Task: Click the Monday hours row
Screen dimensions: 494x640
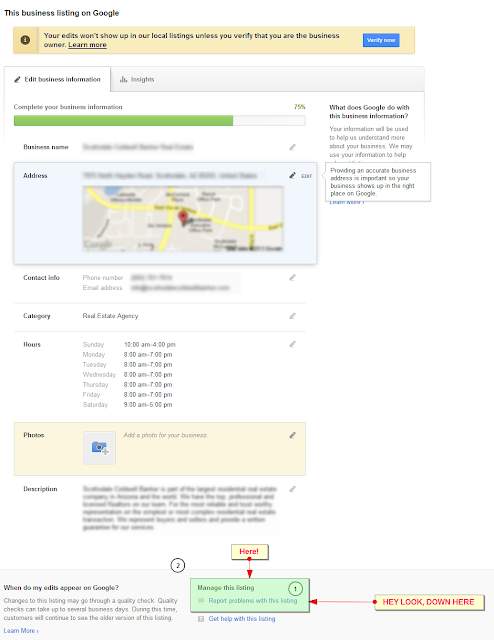Action: click(127, 355)
